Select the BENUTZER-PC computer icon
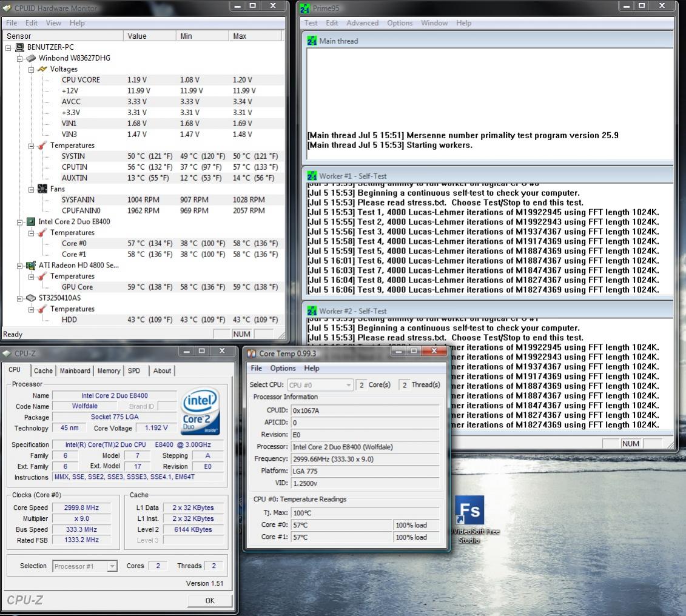 pos(19,47)
